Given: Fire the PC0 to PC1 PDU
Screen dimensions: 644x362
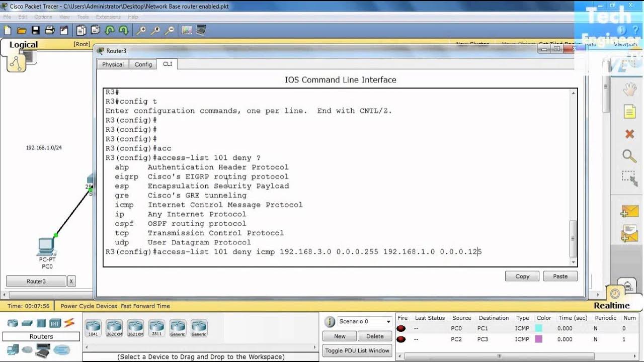Looking at the screenshot, I should pyautogui.click(x=401, y=328).
